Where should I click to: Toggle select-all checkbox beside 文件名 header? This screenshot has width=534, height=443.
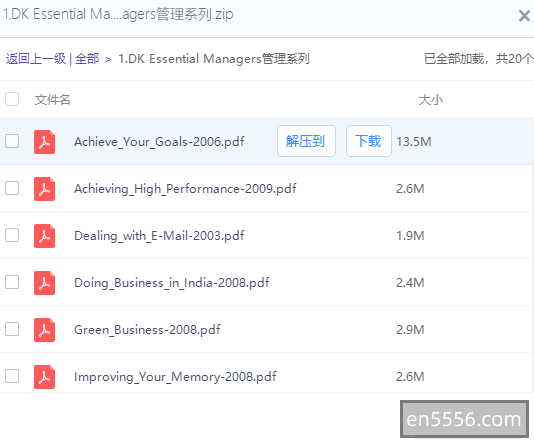tap(12, 99)
